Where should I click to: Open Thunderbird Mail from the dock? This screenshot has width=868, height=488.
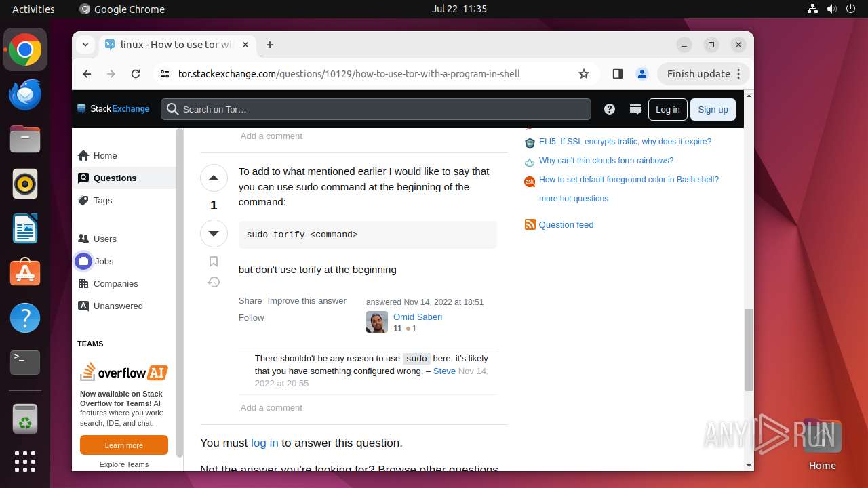tap(25, 95)
